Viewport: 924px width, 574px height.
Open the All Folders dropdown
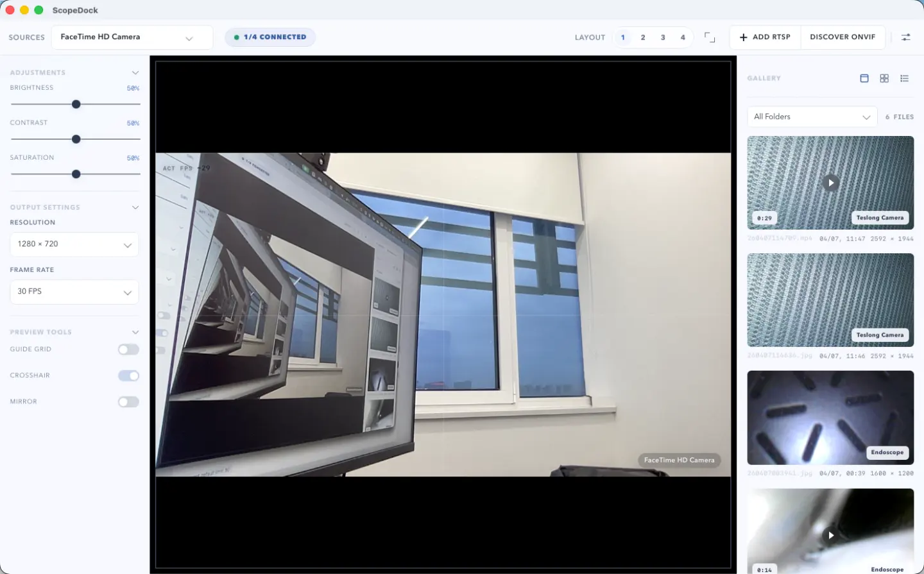coord(812,116)
